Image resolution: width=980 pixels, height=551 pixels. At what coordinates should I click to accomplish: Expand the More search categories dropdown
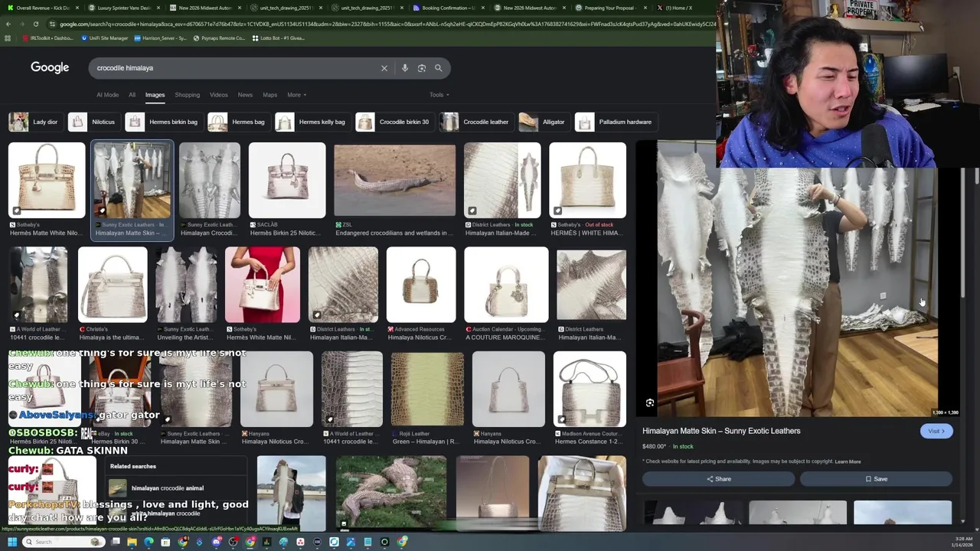tap(296, 95)
